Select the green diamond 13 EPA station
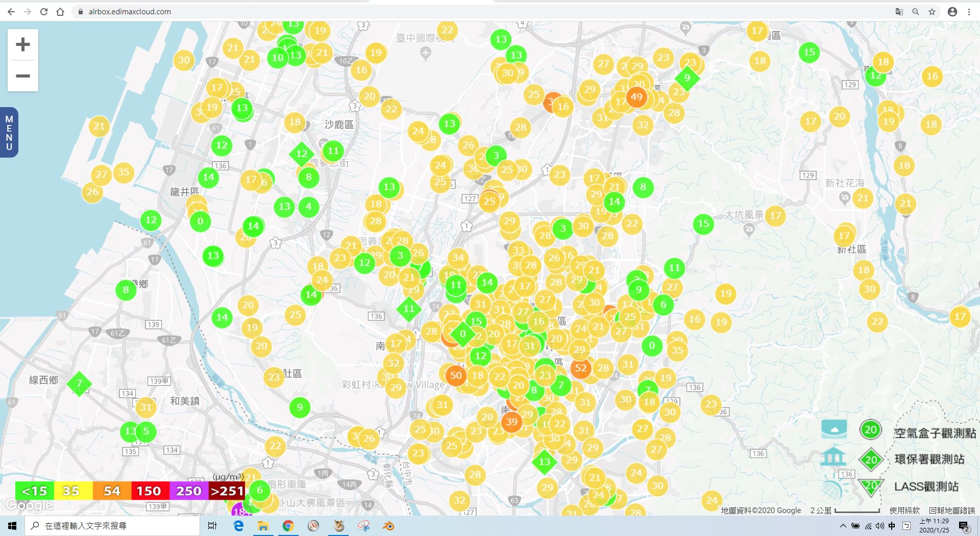This screenshot has width=980, height=536. point(545,462)
